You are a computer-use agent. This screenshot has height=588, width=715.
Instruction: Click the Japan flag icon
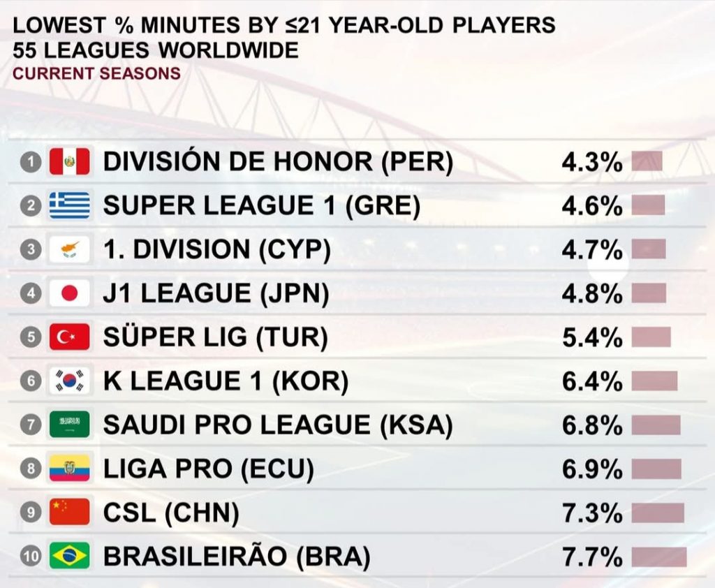click(x=70, y=294)
